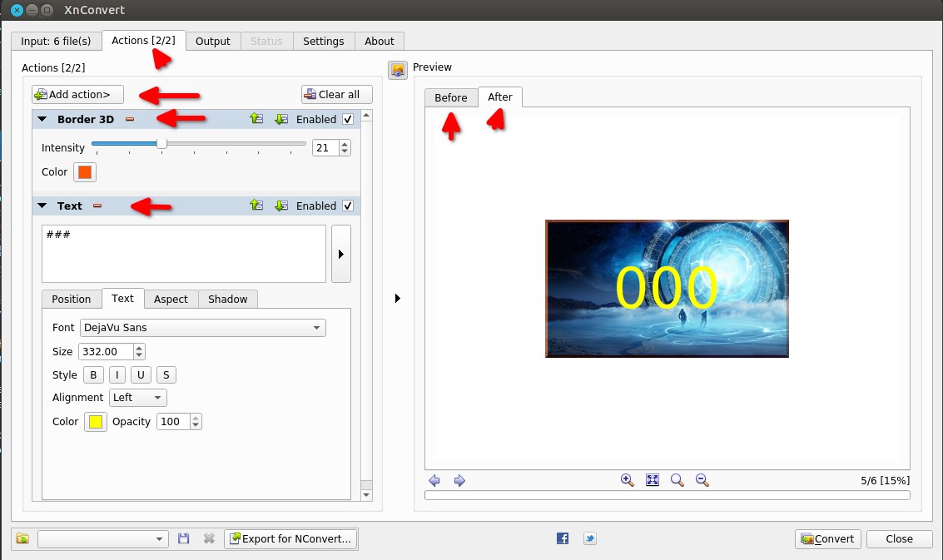Open the DejaVu Sans font dropdown
This screenshot has height=560, width=943.
(203, 328)
